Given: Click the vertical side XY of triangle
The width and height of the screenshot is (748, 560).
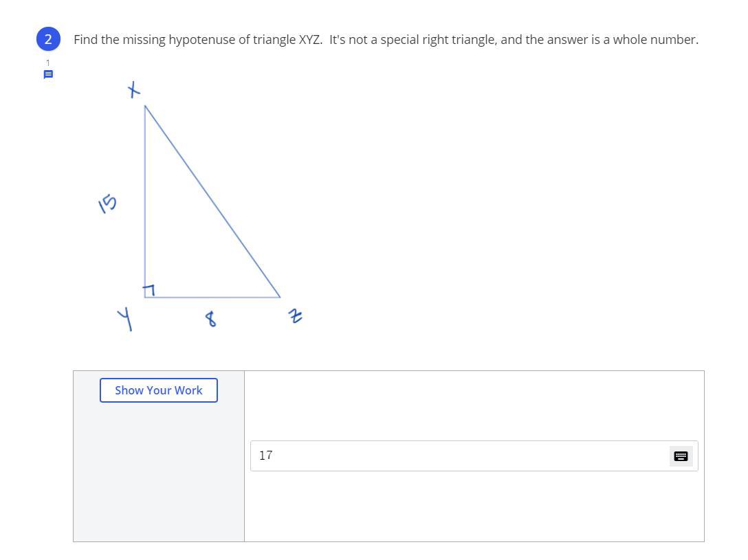Looking at the screenshot, I should tap(145, 206).
